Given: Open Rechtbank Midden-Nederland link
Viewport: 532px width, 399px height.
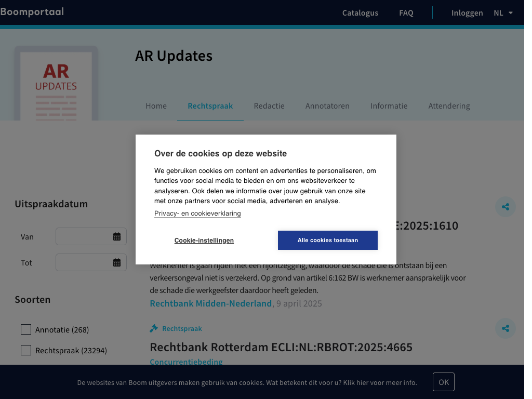Looking at the screenshot, I should click(x=211, y=303).
